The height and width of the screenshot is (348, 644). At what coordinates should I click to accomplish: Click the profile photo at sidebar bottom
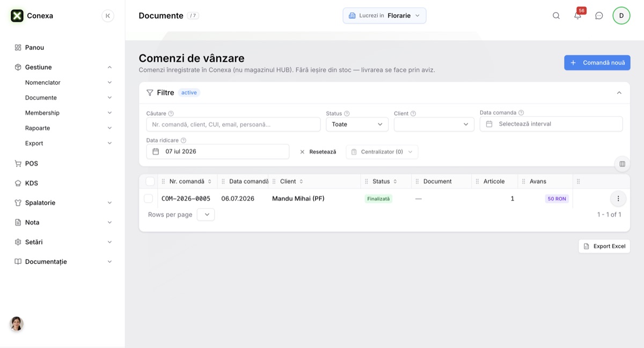[x=17, y=324]
